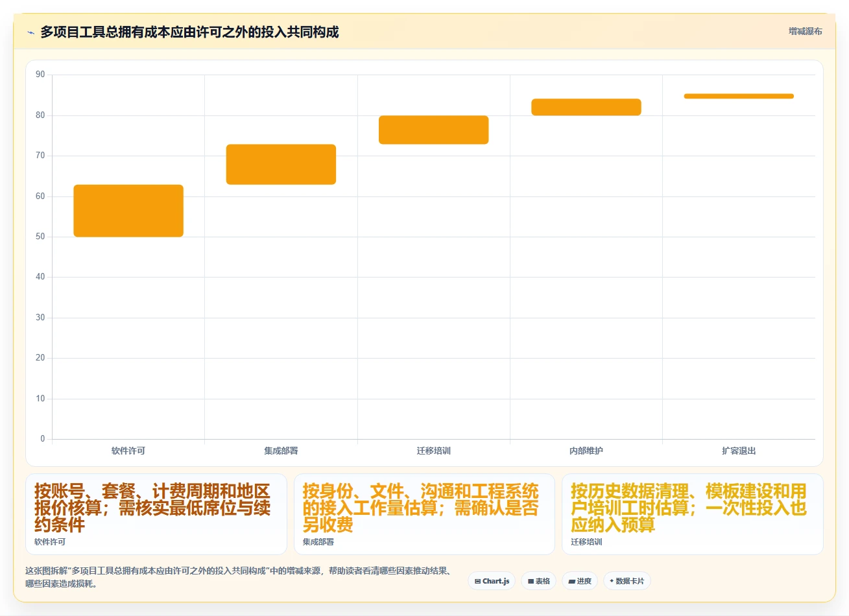The height and width of the screenshot is (616, 849).
Task: Click the y-axis value 0
Action: (x=43, y=439)
